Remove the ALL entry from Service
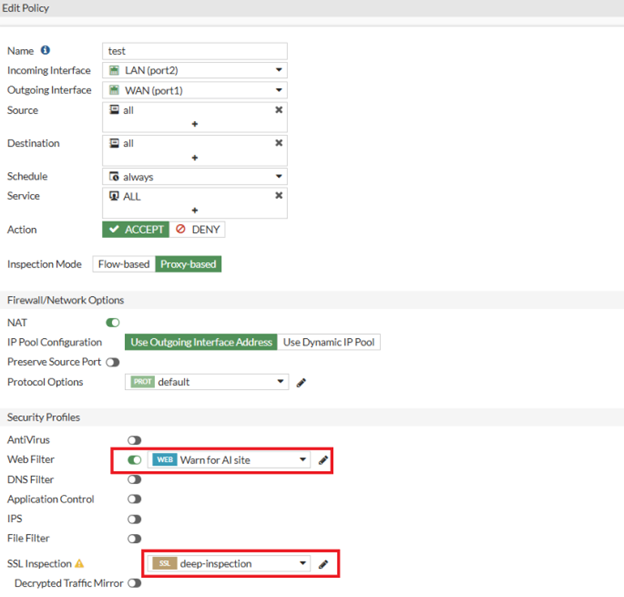The width and height of the screenshot is (624, 597). (279, 195)
